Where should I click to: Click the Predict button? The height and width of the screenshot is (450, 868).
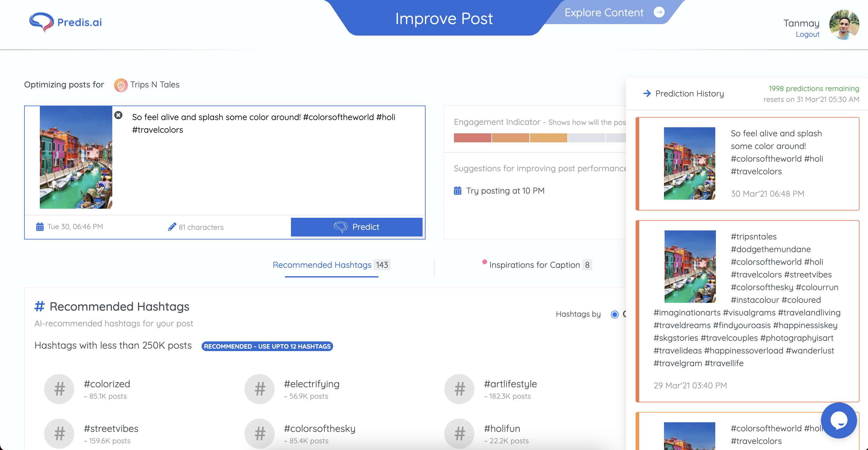click(x=356, y=227)
